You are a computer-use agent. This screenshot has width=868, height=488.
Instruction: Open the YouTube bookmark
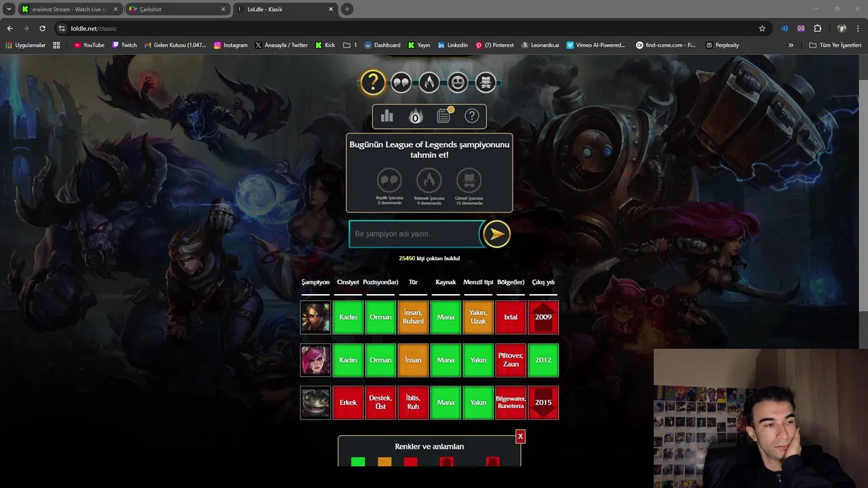(x=89, y=45)
